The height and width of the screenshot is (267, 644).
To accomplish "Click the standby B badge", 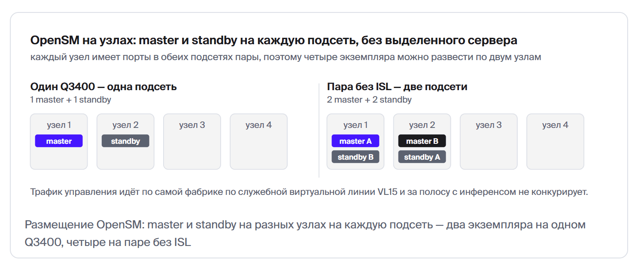I will point(355,157).
